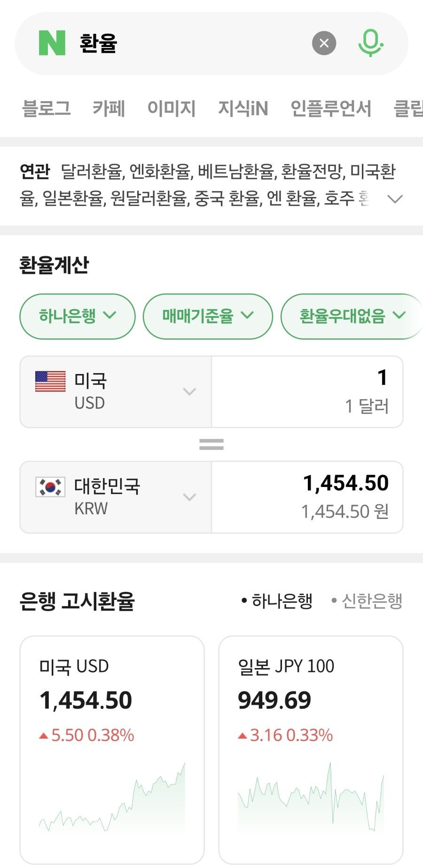423x868 pixels.
Task: Open the 하나은행 bank dropdown
Action: (77, 316)
